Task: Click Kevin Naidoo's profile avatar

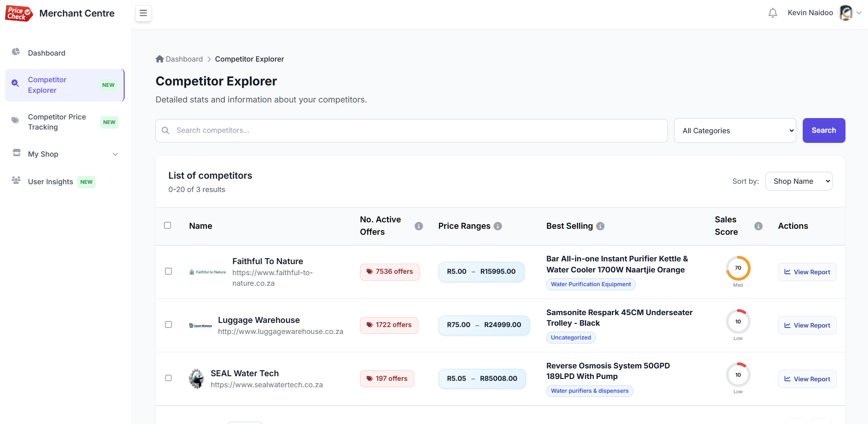Action: (x=846, y=13)
